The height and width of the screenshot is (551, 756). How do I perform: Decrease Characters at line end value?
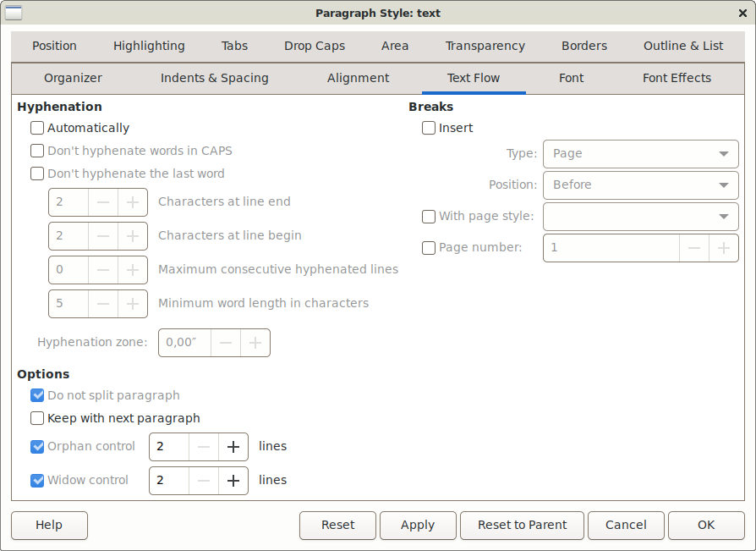(x=102, y=202)
